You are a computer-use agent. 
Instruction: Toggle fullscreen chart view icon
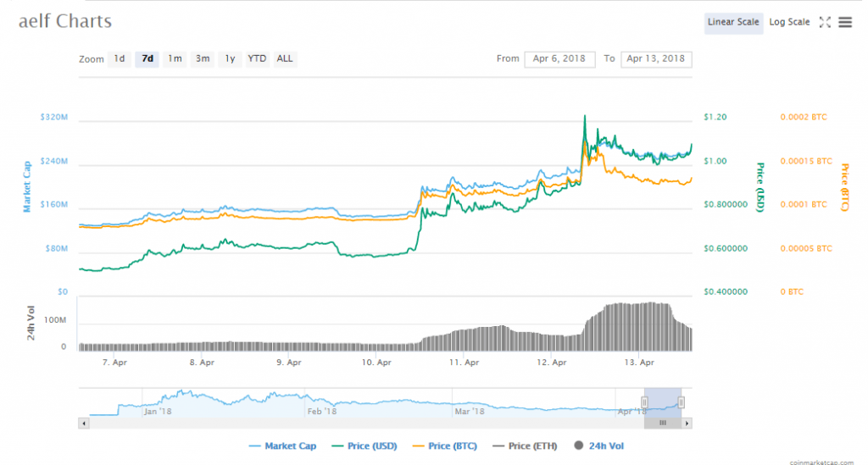825,22
